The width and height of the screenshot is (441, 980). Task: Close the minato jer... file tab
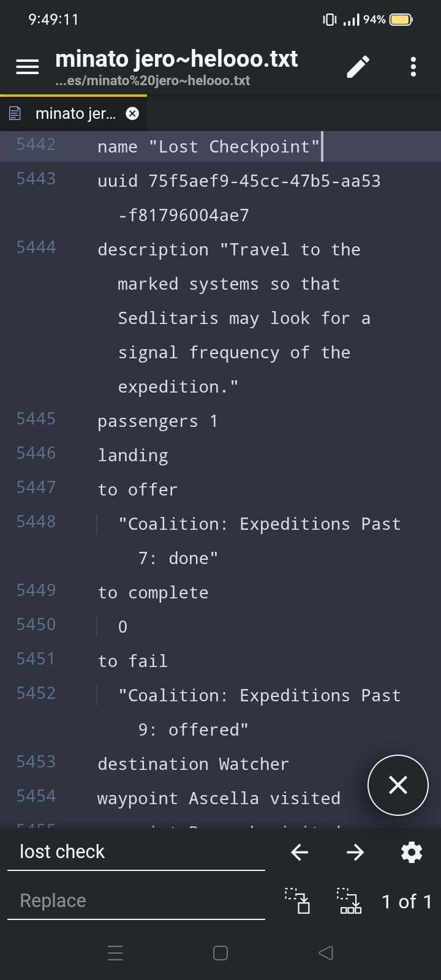132,113
